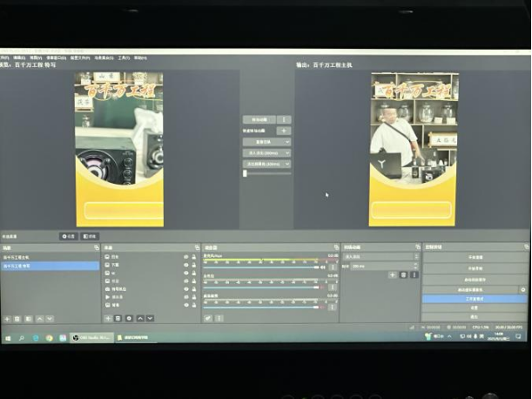Screen dimensions: 532x399
Task: Toggle visibility eye of first source
Action: coord(185,257)
